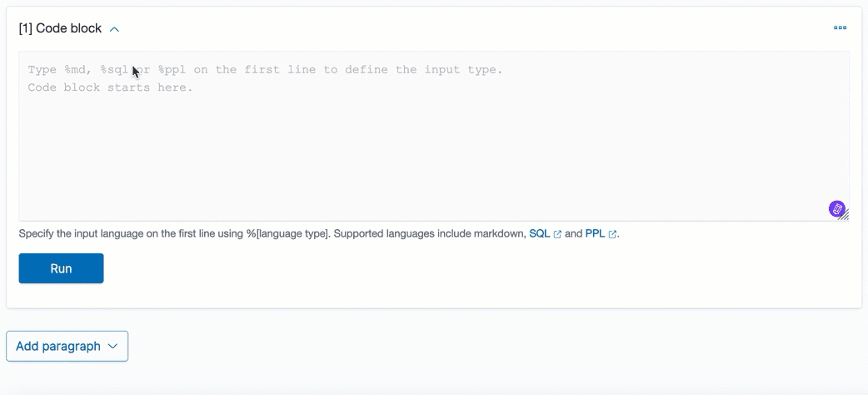
Task: Click the 'Code block starts here.' placeholder line
Action: point(110,87)
